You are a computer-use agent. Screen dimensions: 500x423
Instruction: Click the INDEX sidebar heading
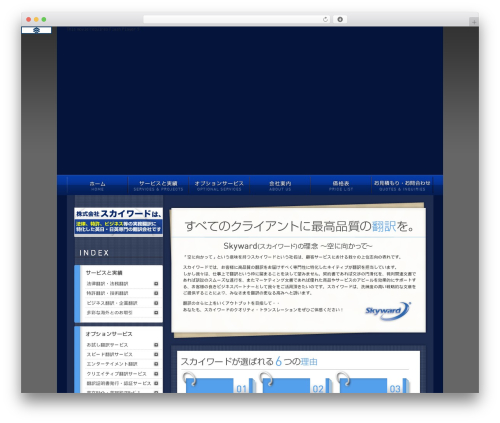click(94, 253)
